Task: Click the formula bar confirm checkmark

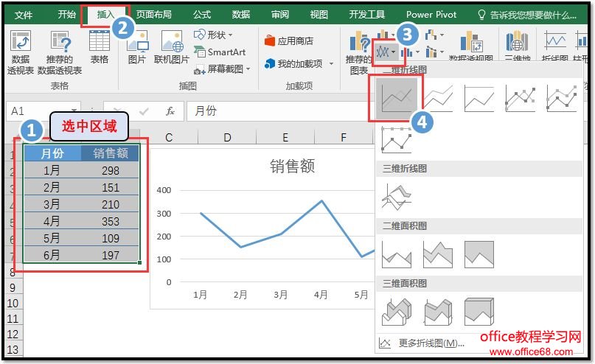Action: coord(144,111)
